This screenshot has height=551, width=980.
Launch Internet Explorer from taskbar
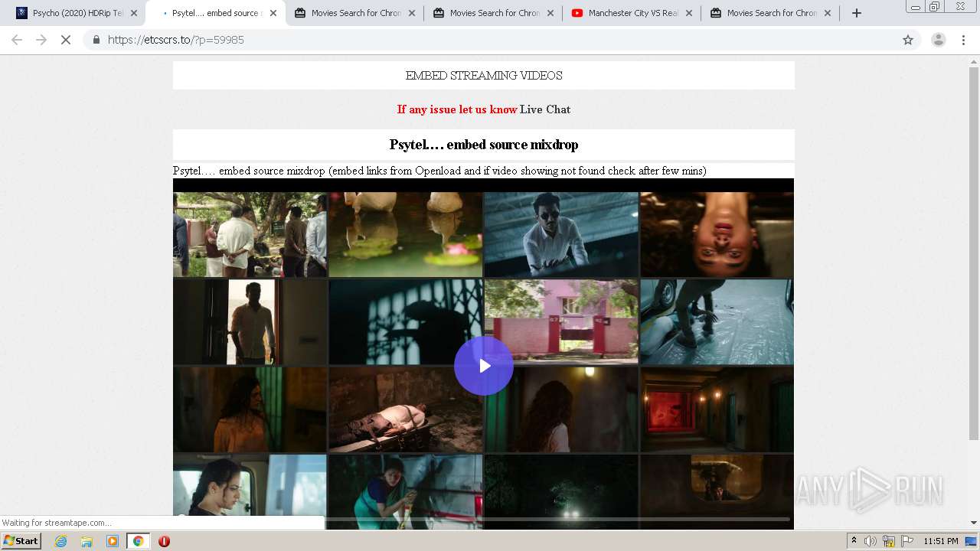(x=60, y=541)
